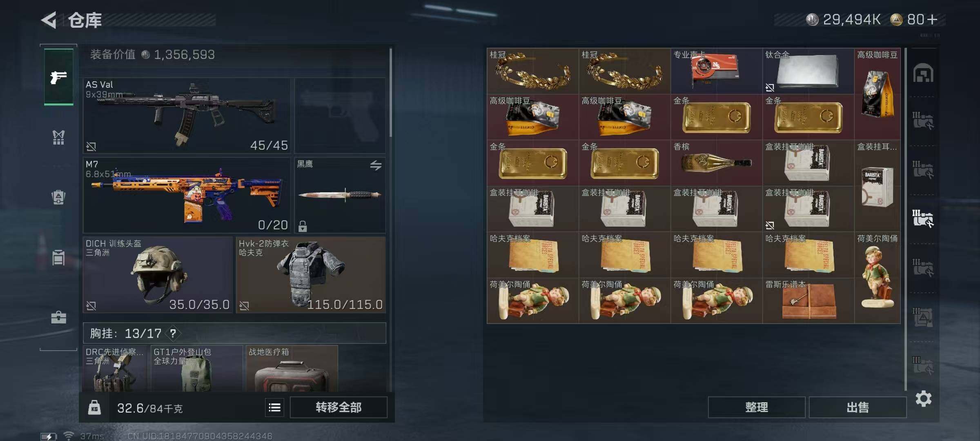Click the help question mark next to 胸挂
Viewport: 980px width, 441px height.
pyautogui.click(x=173, y=333)
